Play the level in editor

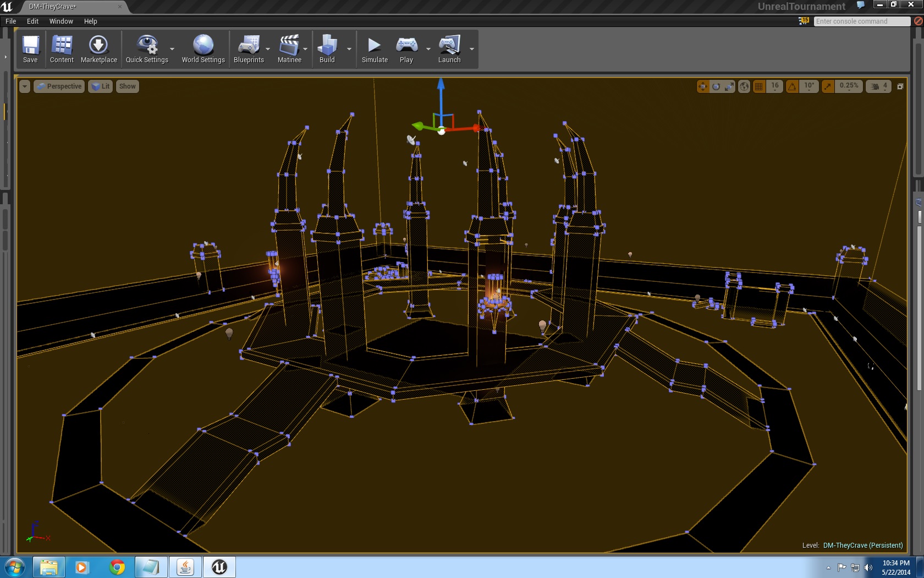(406, 49)
